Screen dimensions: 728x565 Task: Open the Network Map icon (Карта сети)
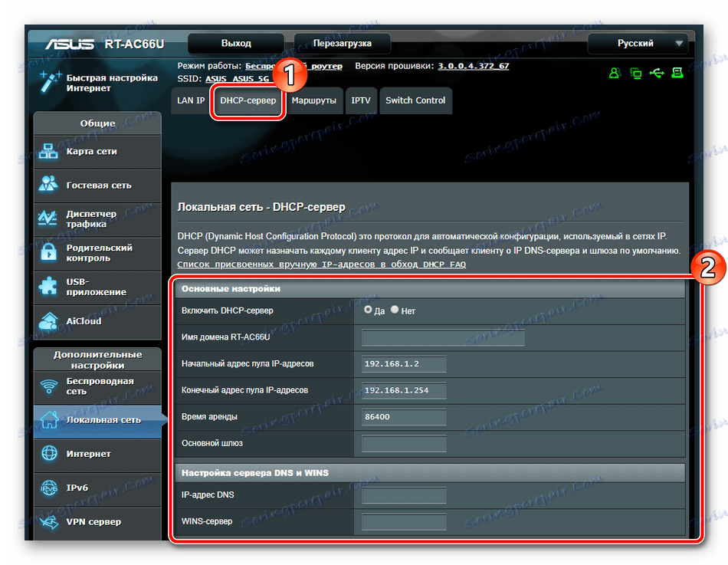pos(48,152)
